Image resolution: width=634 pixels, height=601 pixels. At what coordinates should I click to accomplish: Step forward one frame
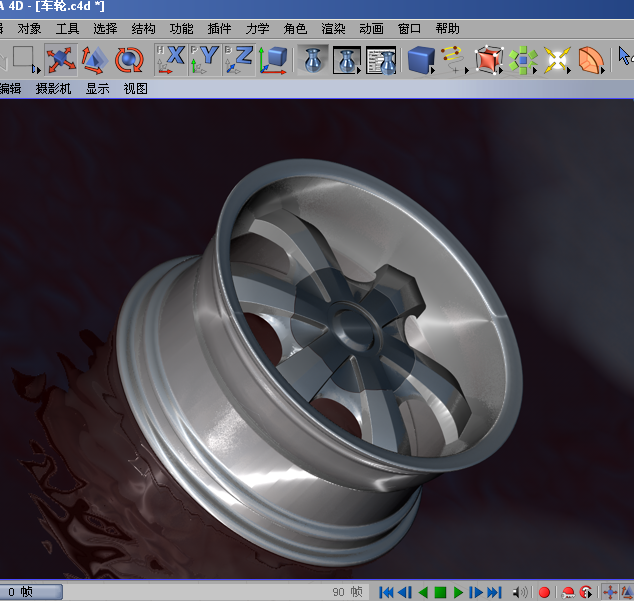click(x=476, y=593)
